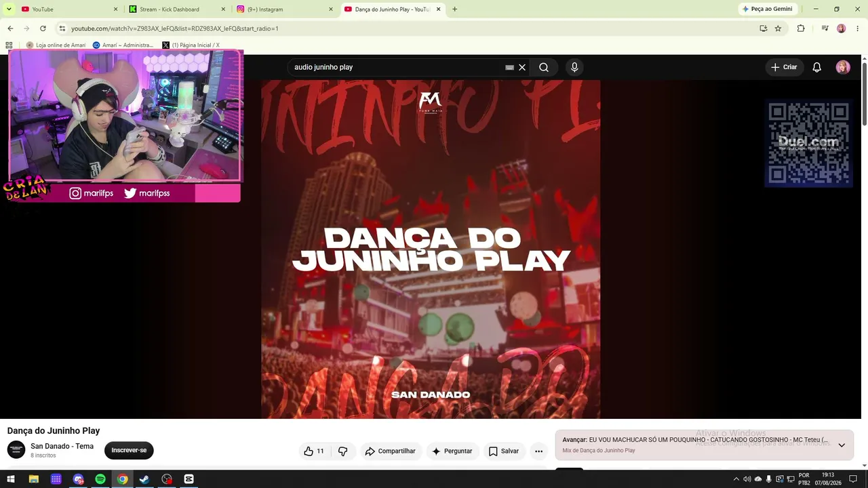Click the YouTube search magnifier icon

[x=544, y=67]
